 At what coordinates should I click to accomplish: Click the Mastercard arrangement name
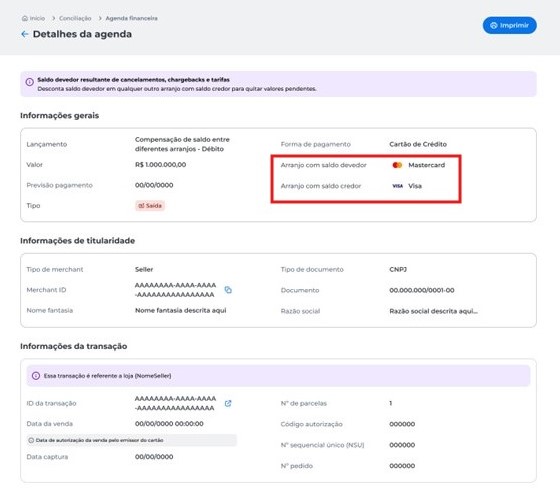click(x=427, y=165)
